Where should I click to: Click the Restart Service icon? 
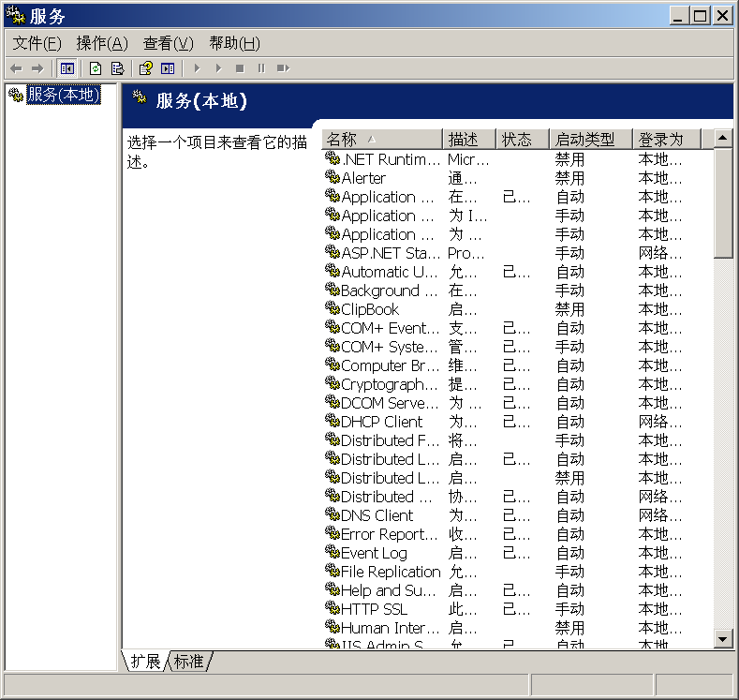click(x=283, y=68)
